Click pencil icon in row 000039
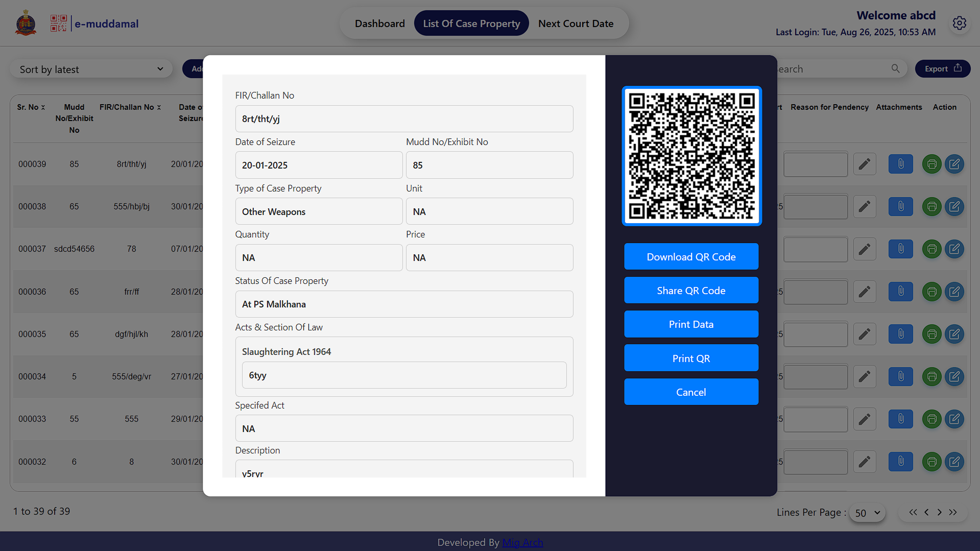Viewport: 980px width, 551px height. click(864, 164)
